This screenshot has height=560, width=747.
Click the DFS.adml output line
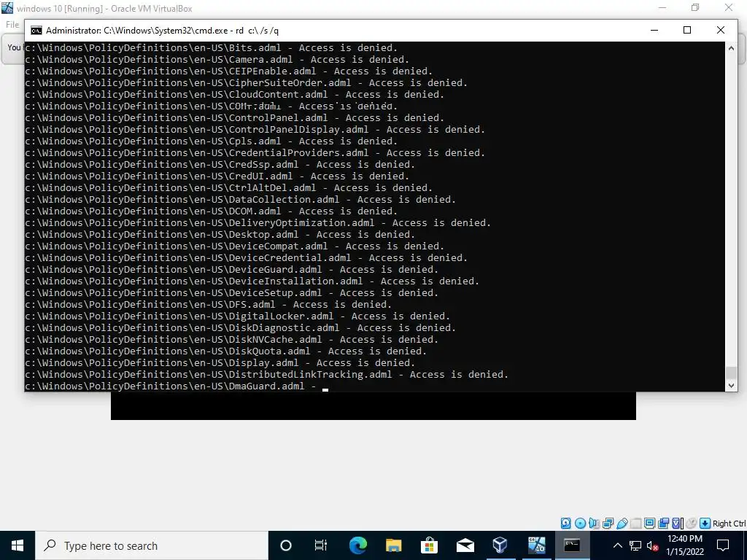point(208,304)
